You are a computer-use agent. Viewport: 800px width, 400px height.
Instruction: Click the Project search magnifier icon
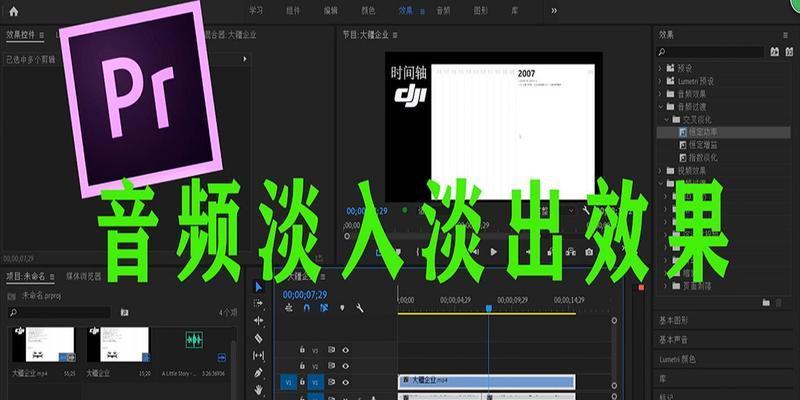(x=14, y=312)
